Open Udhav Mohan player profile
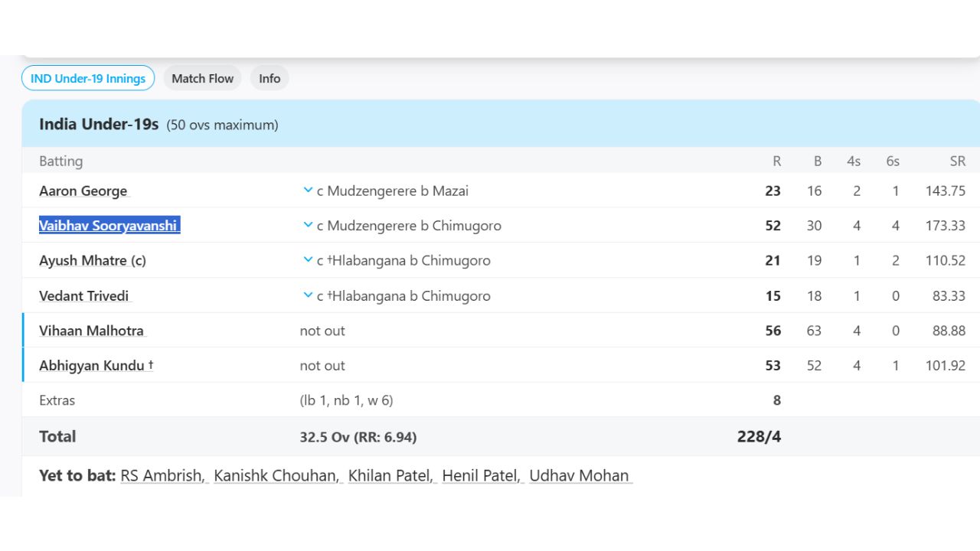The height and width of the screenshot is (551, 980). (580, 475)
